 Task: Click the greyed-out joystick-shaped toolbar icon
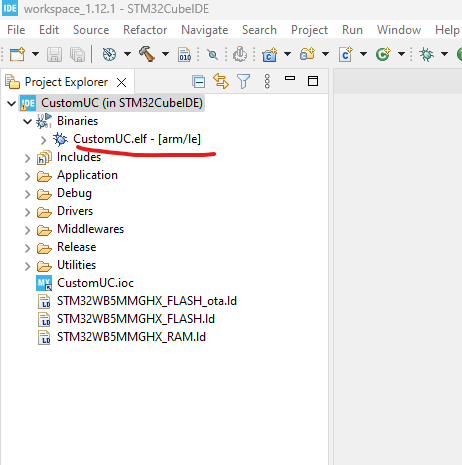[240, 54]
